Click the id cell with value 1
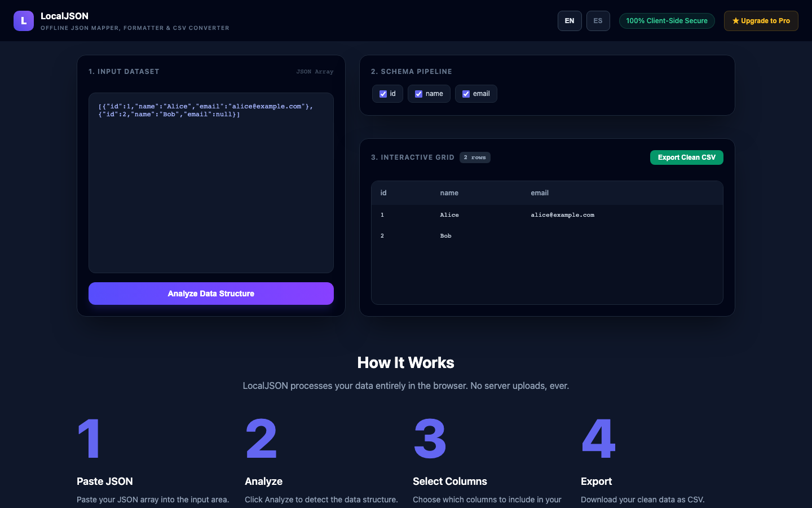 click(382, 215)
